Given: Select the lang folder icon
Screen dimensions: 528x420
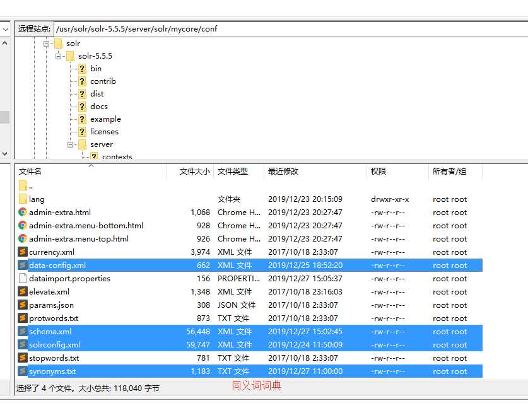Looking at the screenshot, I should (x=23, y=199).
